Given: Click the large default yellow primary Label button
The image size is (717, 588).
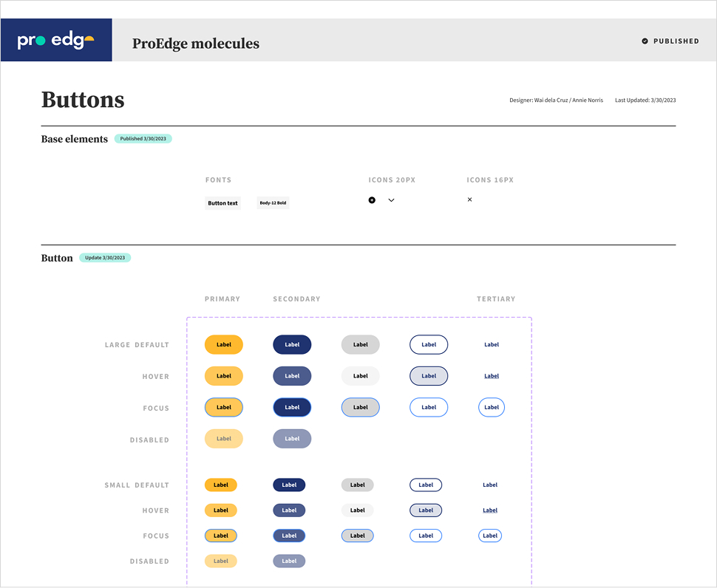Looking at the screenshot, I should click(x=223, y=345).
